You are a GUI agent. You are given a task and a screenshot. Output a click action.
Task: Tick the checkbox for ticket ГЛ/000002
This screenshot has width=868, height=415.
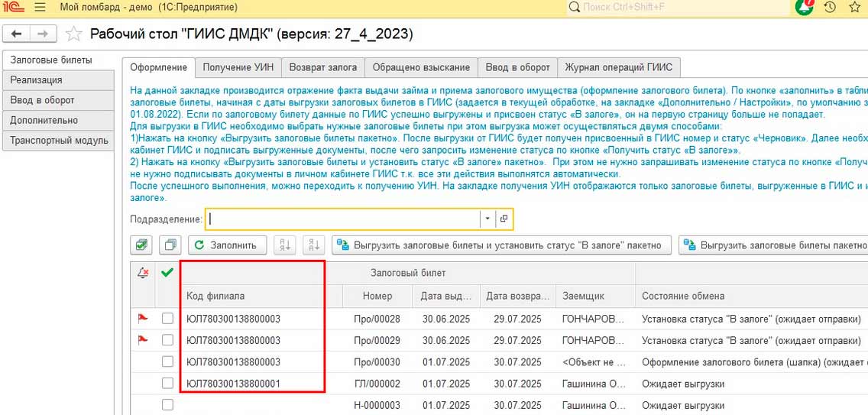tap(167, 383)
